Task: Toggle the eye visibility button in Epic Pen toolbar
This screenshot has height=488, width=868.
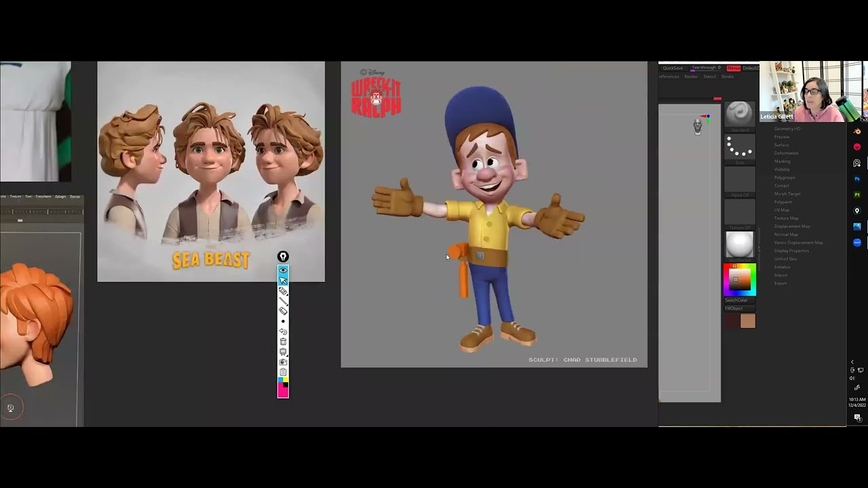Action: [283, 270]
